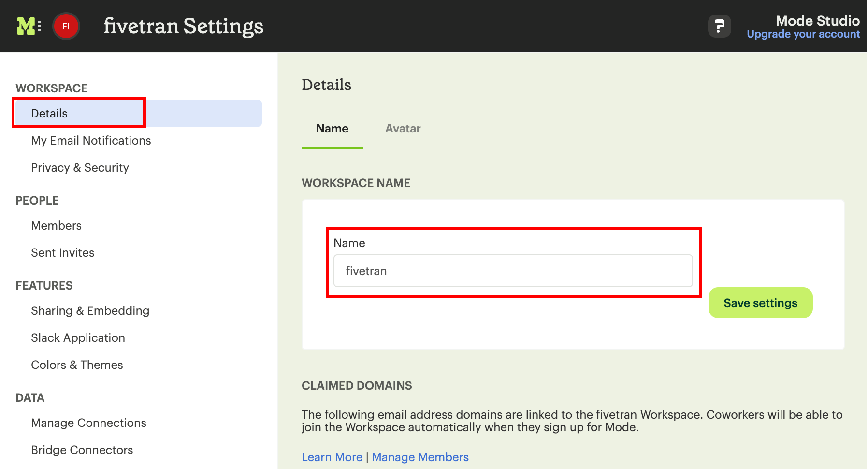
Task: Open Colors & Themes settings
Action: pos(77,365)
